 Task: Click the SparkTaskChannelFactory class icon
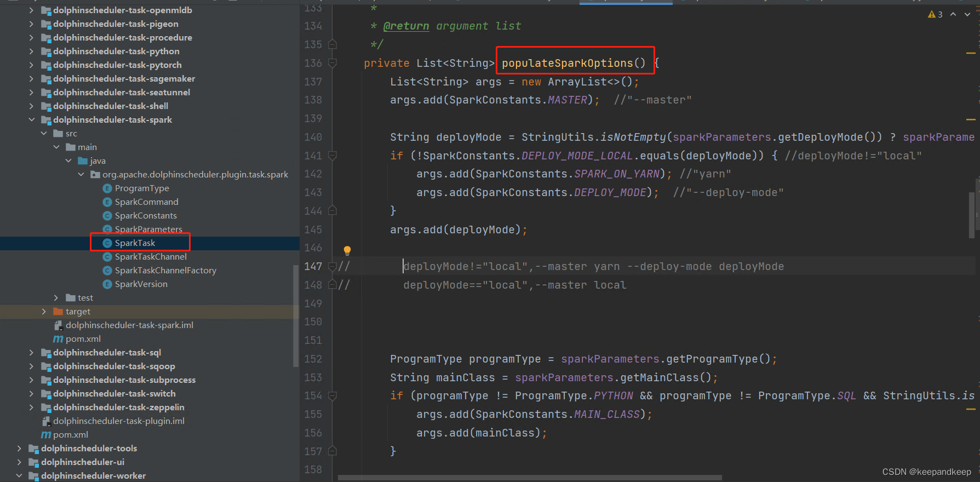(x=107, y=271)
